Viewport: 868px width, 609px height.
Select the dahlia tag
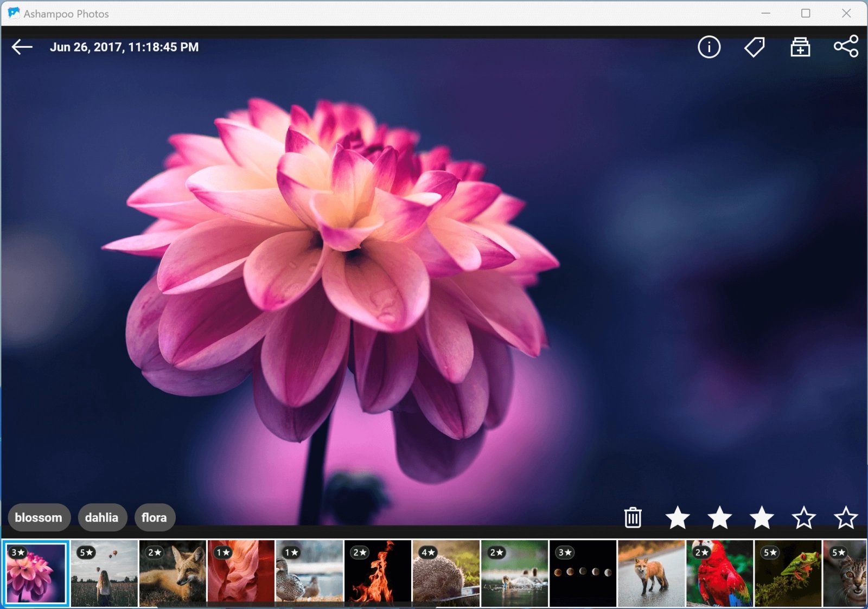pyautogui.click(x=102, y=517)
